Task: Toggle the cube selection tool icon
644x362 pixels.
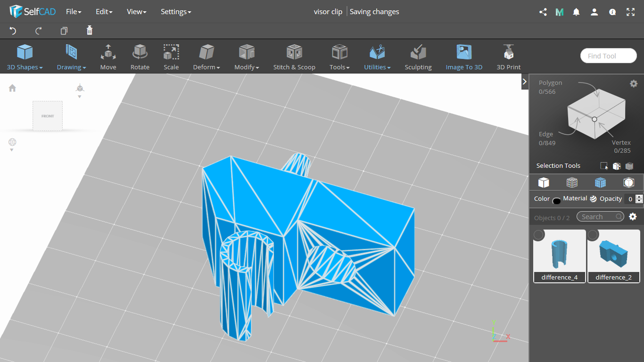Action: pos(617,166)
